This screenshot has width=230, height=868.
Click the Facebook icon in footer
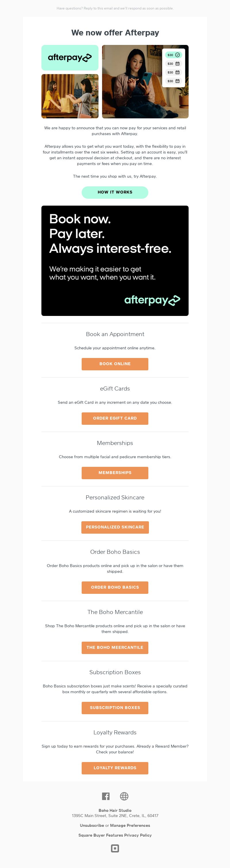click(x=106, y=796)
